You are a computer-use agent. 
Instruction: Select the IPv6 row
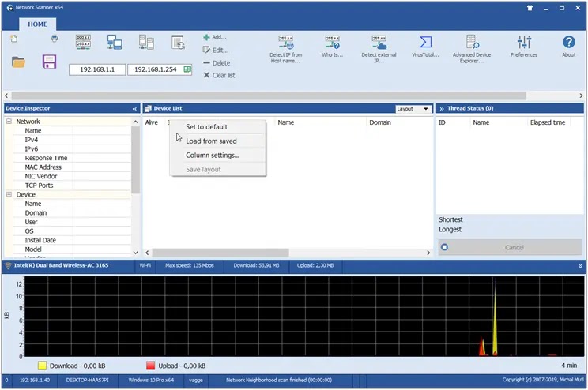coord(72,149)
